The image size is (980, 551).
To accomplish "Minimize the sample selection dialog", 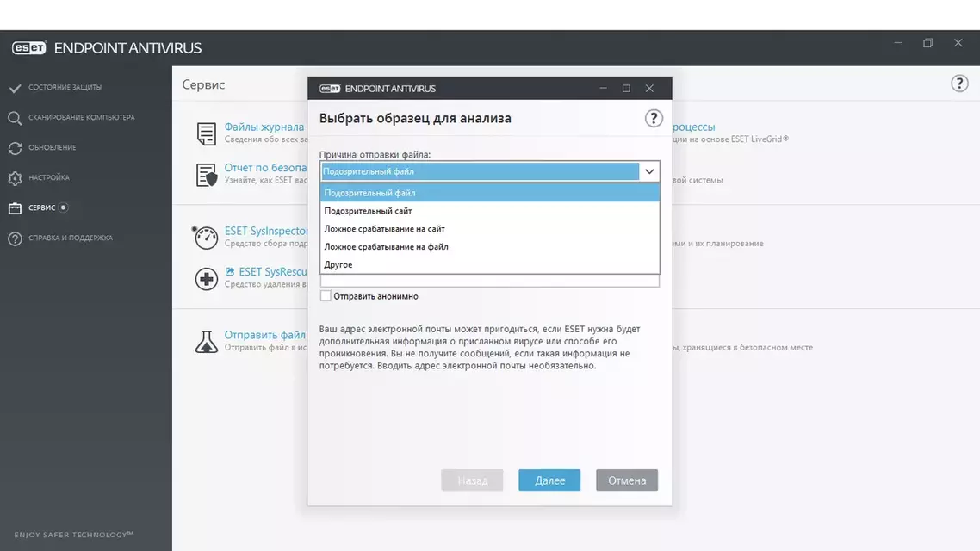I will click(603, 88).
